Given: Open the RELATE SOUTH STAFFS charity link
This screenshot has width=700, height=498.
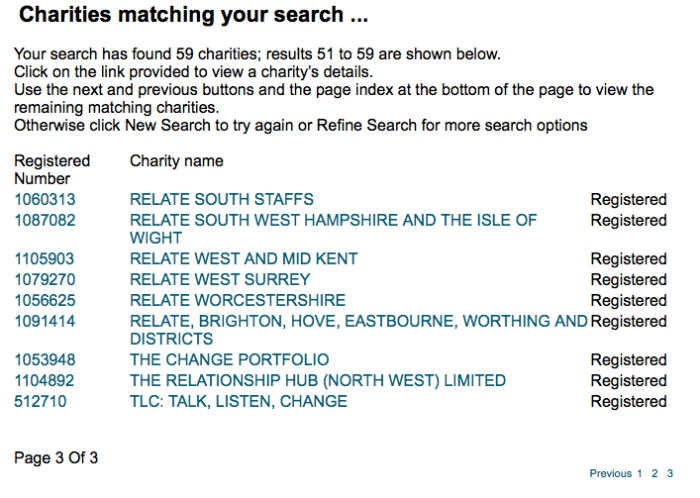Looking at the screenshot, I should click(x=221, y=199).
